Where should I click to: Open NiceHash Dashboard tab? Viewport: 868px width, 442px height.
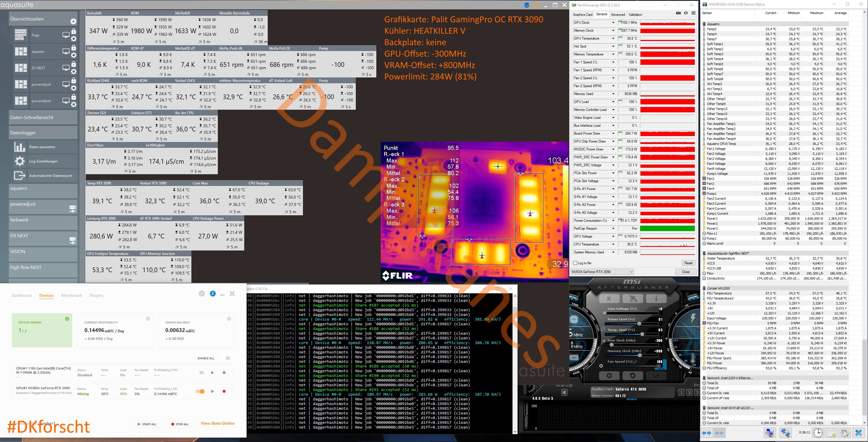click(x=21, y=295)
